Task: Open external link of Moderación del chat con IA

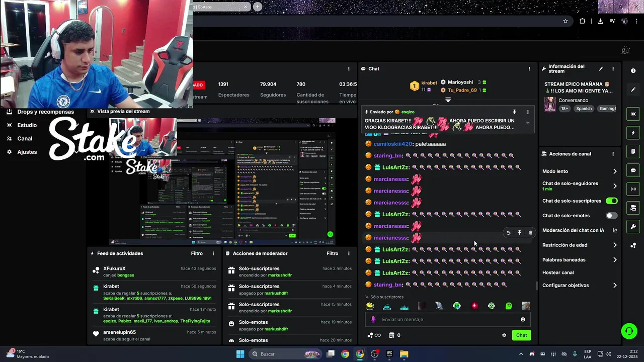Action: 615,230
